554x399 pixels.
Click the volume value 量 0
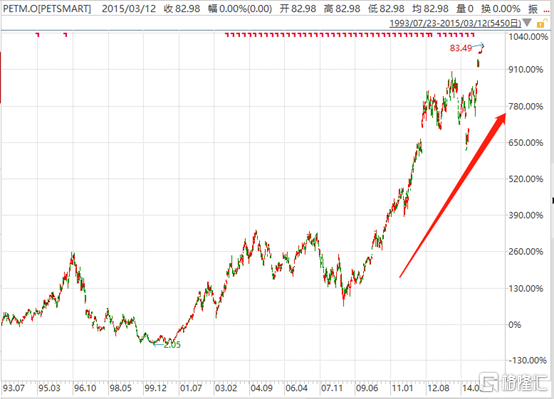(465, 8)
